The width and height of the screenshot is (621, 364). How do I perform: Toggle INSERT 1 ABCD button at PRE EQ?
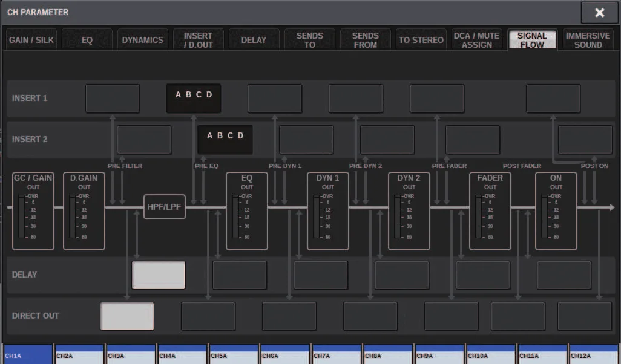pyautogui.click(x=194, y=99)
